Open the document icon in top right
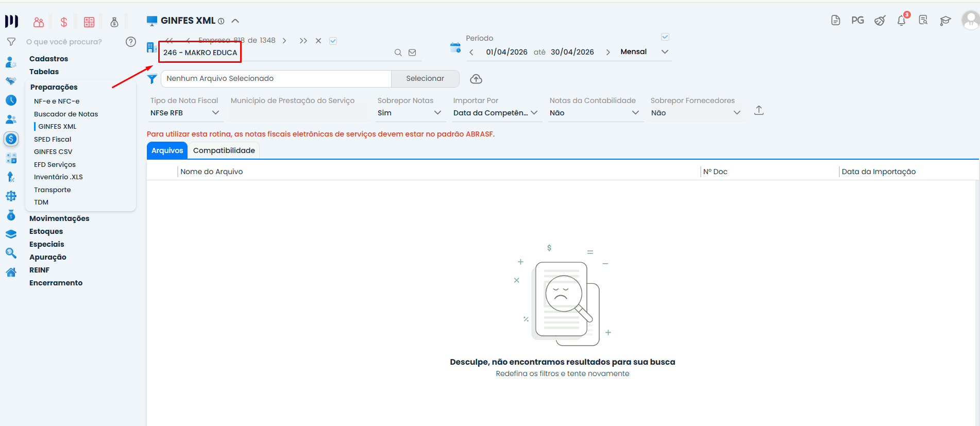The image size is (980, 426). tap(836, 21)
